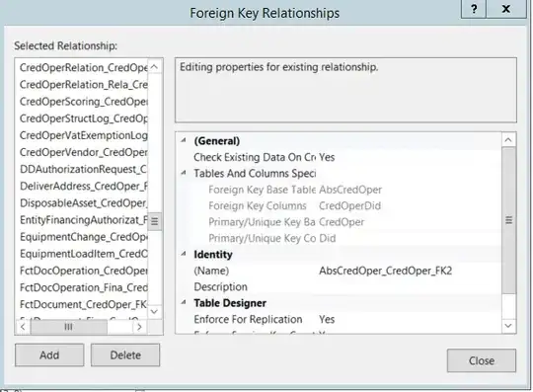The width and height of the screenshot is (533, 392).
Task: Select Foreign Key Columns row
Action: [258, 205]
